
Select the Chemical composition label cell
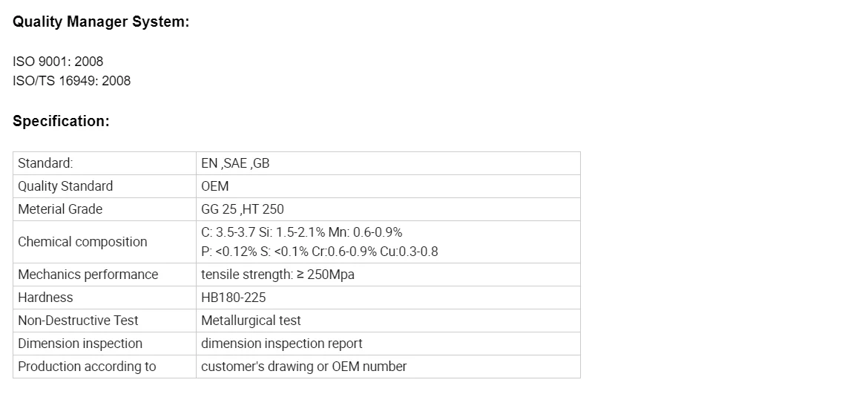pos(105,242)
